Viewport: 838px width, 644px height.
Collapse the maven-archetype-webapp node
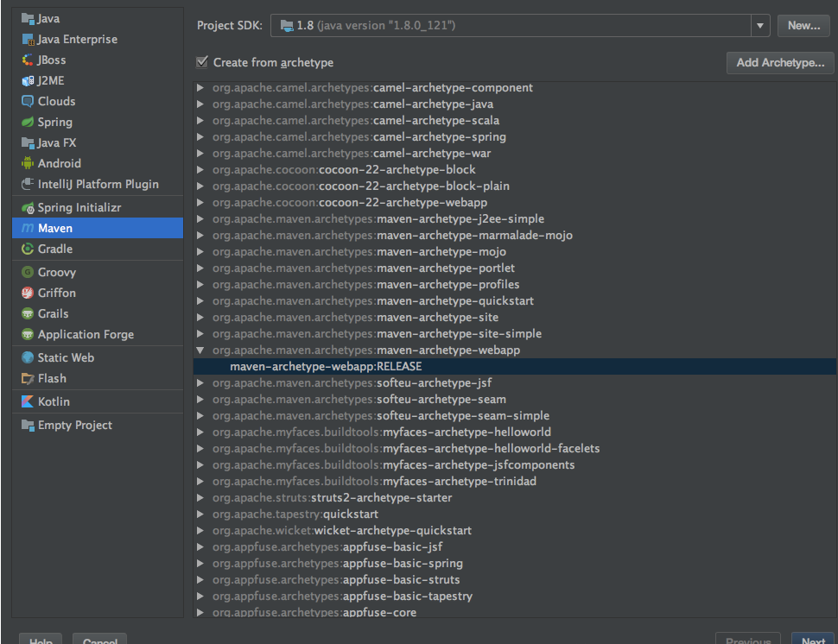coord(200,350)
